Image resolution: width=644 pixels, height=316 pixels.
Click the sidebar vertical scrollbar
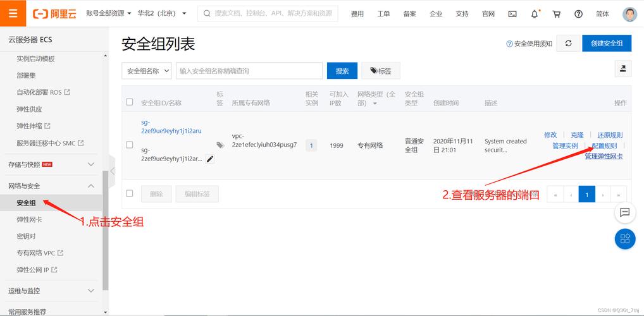click(x=106, y=230)
